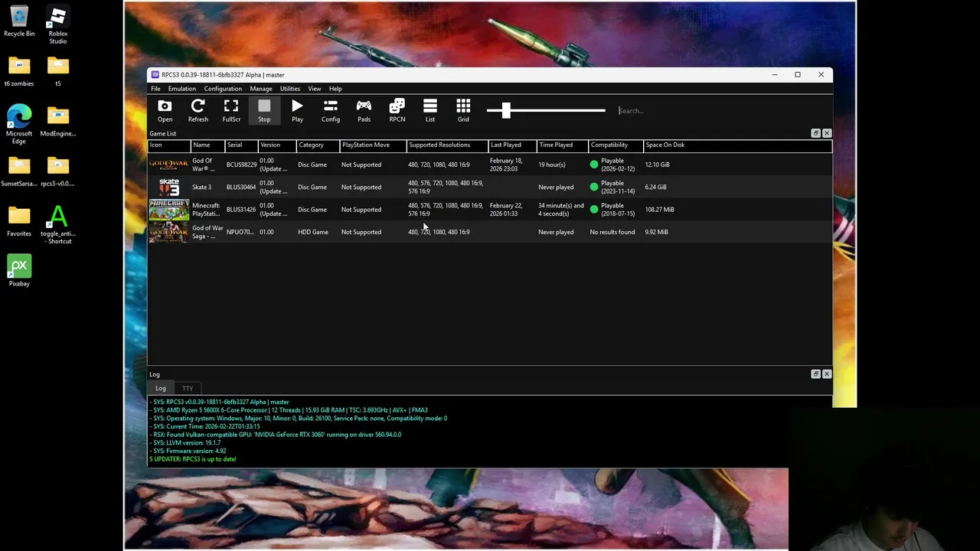The height and width of the screenshot is (551, 980).
Task: Switch to List view mode
Action: click(430, 110)
